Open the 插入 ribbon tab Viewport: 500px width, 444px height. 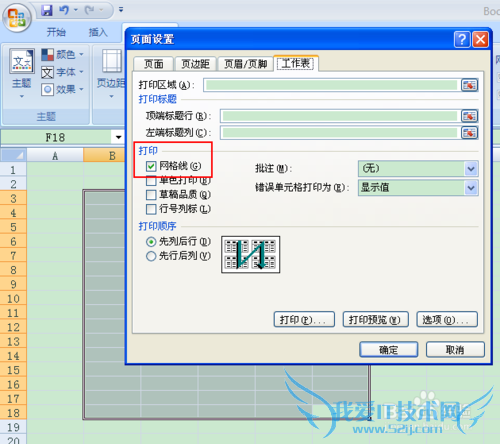coord(98,32)
